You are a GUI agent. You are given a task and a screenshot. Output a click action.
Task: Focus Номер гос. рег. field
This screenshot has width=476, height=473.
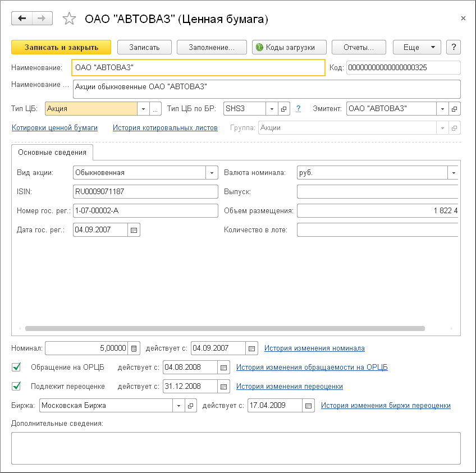tap(146, 211)
